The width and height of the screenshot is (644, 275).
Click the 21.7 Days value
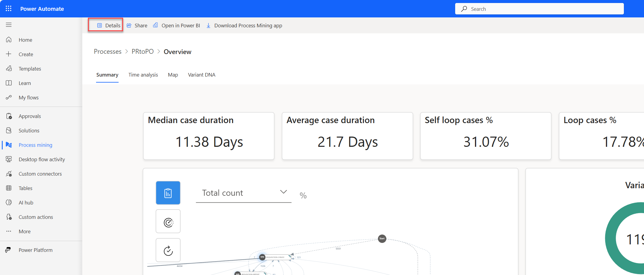coord(348,142)
